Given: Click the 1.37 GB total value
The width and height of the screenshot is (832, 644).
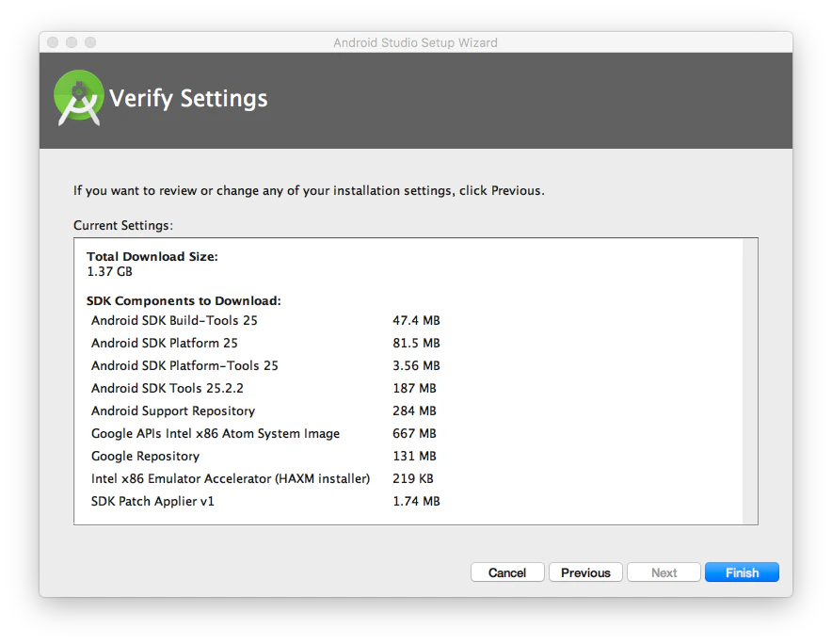Looking at the screenshot, I should pyautogui.click(x=109, y=271).
